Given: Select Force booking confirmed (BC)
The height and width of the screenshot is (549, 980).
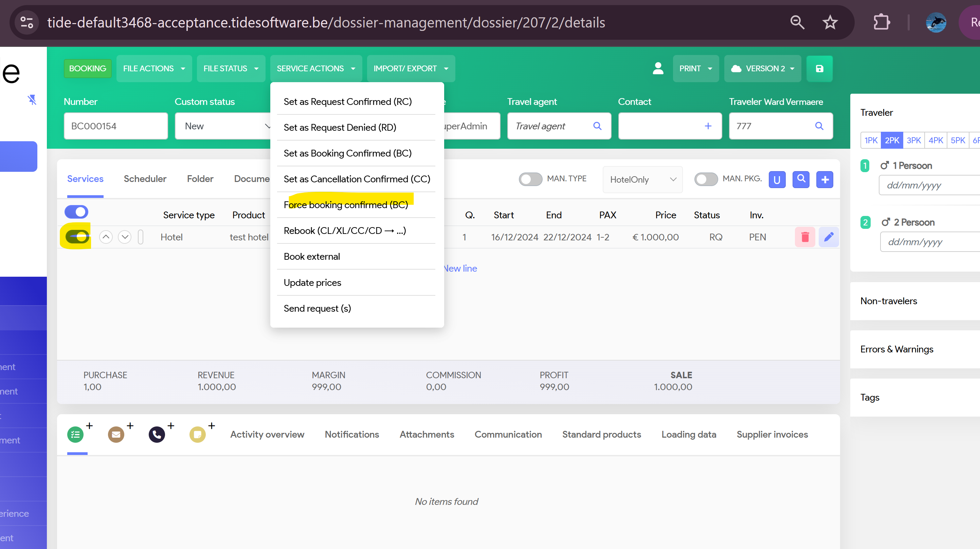Looking at the screenshot, I should (x=345, y=205).
